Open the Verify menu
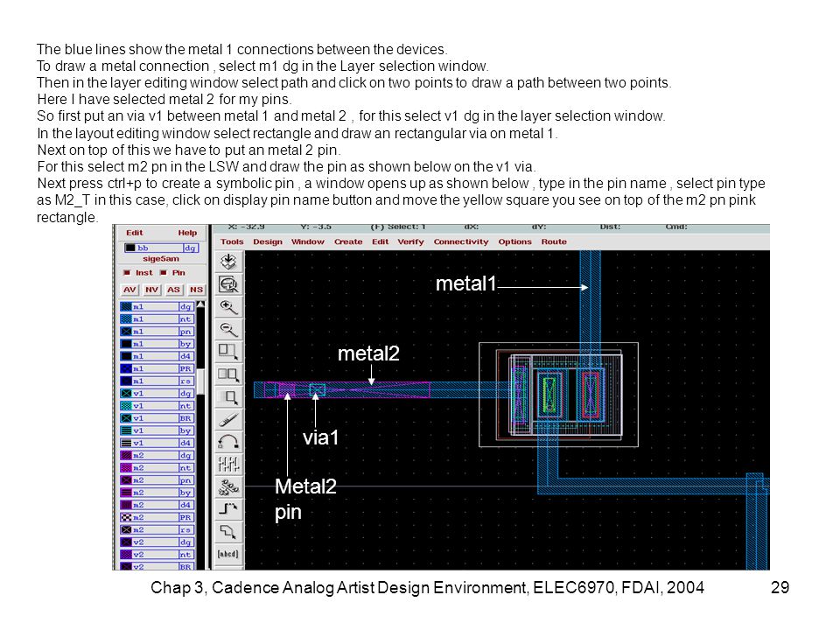 [x=411, y=241]
